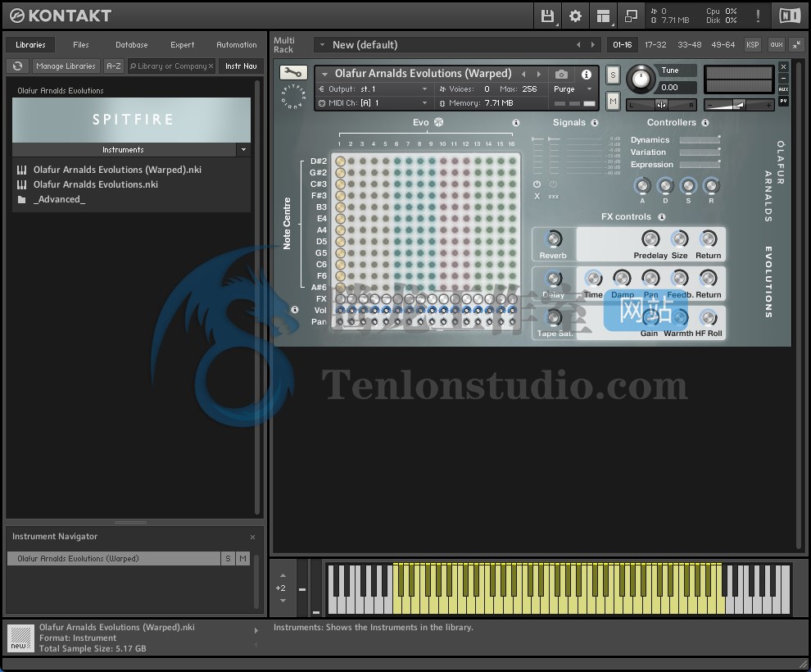The width and height of the screenshot is (811, 672).
Task: Open the Evo grid info icon
Action: [515, 123]
